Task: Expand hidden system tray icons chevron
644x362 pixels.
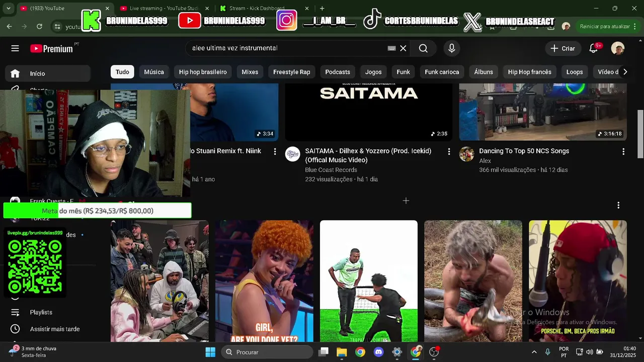Action: click(x=534, y=352)
